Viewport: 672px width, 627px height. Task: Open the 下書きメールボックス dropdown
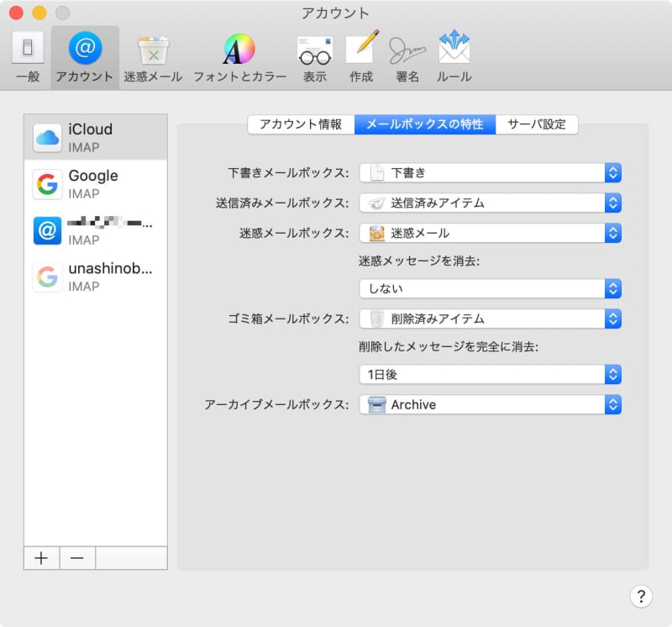pyautogui.click(x=491, y=173)
